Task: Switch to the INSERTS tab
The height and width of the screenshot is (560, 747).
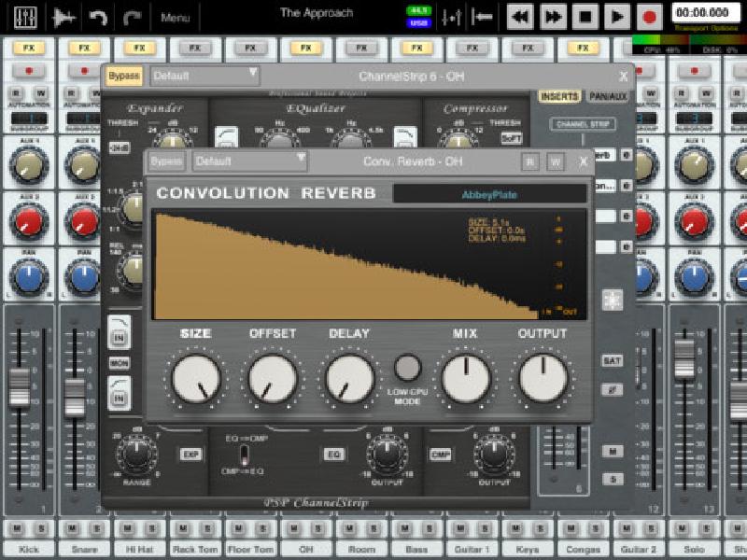Action: pos(559,97)
